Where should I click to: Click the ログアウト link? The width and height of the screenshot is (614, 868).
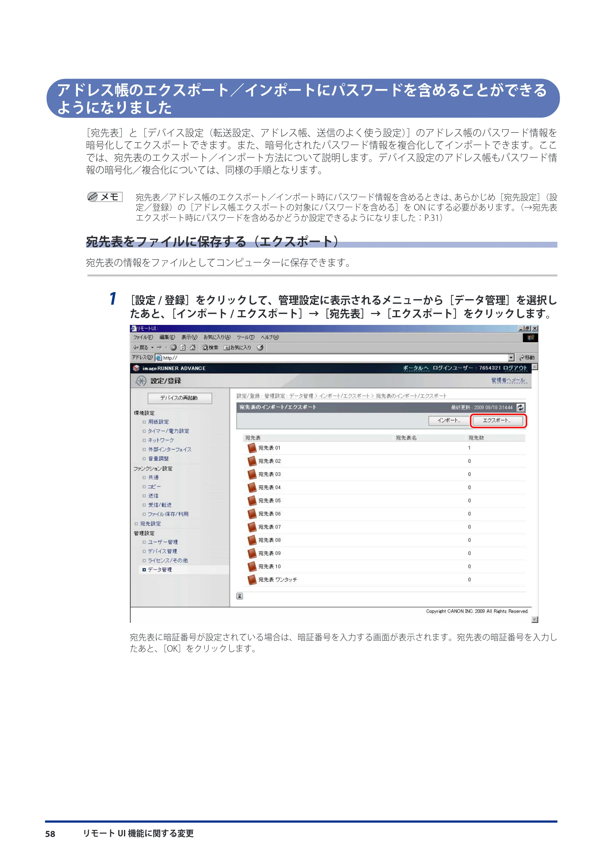(x=515, y=368)
